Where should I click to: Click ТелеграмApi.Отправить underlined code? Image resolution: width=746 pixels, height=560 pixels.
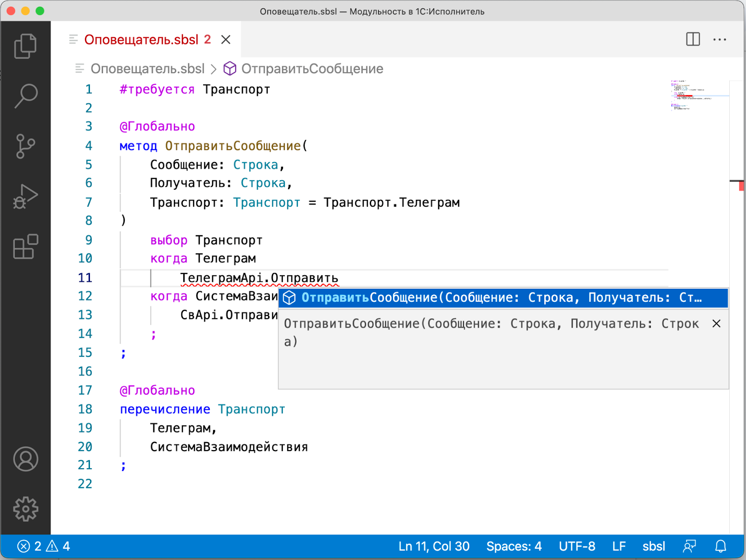(x=259, y=278)
